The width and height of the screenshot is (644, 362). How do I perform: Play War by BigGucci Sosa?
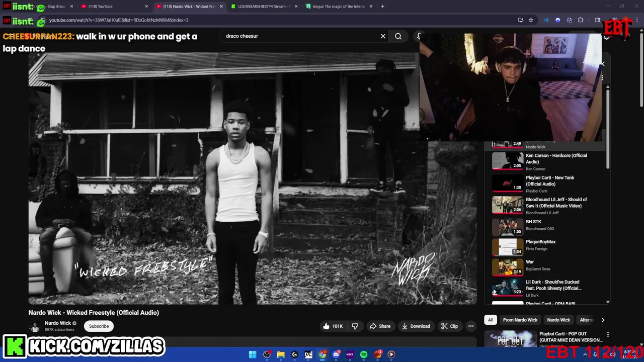pos(546,266)
